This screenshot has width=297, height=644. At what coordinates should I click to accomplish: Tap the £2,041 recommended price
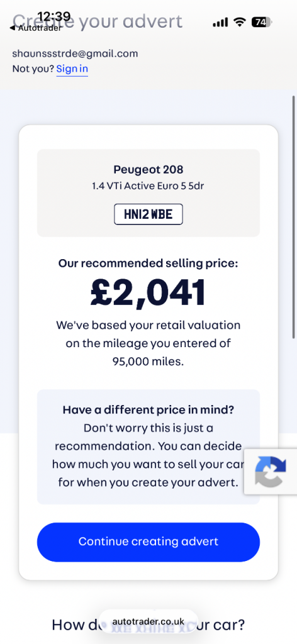pyautogui.click(x=148, y=292)
